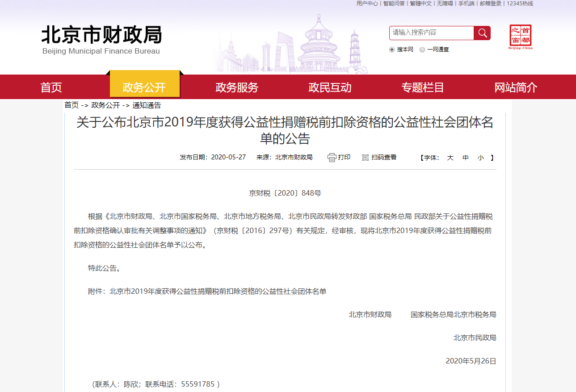Open the 专题栏目 navigation tab

[x=423, y=88]
